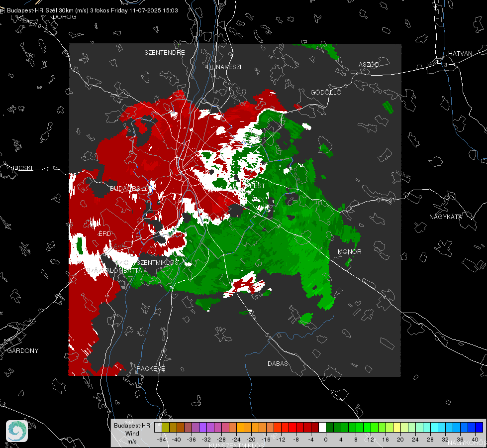The height and width of the screenshot is (448, 487).
Task: Click the ASZOD city label
Action: pos(369,64)
